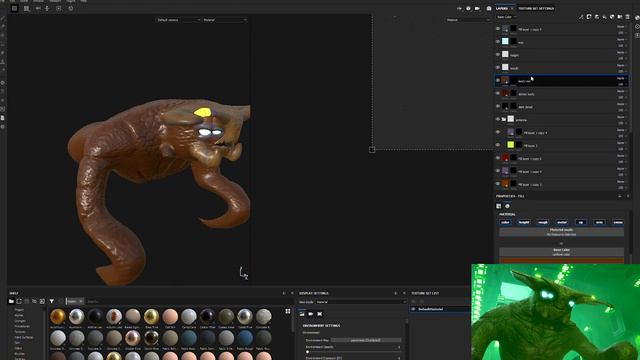Click the Environment Map button

(366, 340)
